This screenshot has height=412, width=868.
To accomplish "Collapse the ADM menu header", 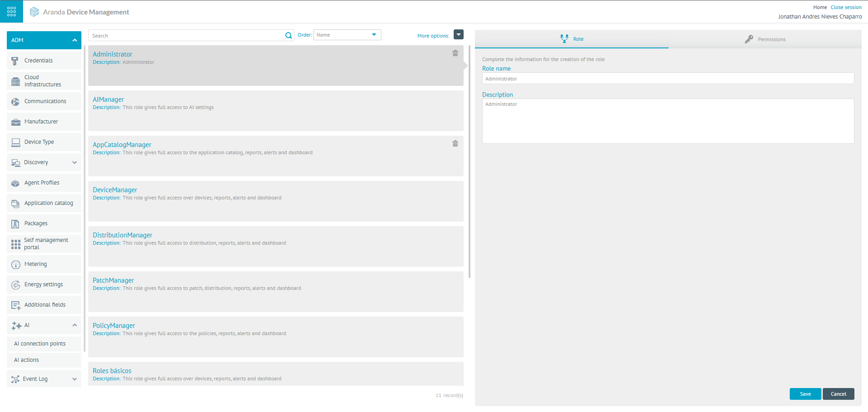I will pos(74,40).
